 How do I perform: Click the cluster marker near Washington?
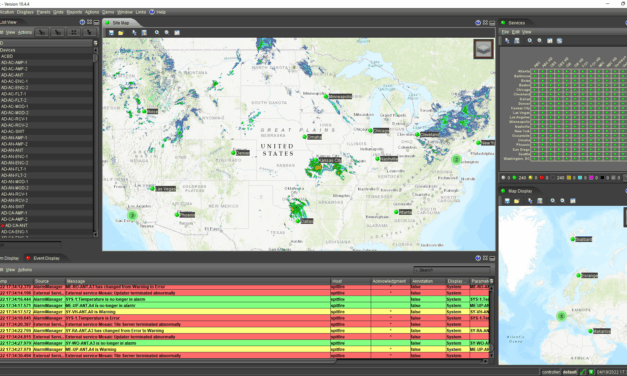[456, 160]
